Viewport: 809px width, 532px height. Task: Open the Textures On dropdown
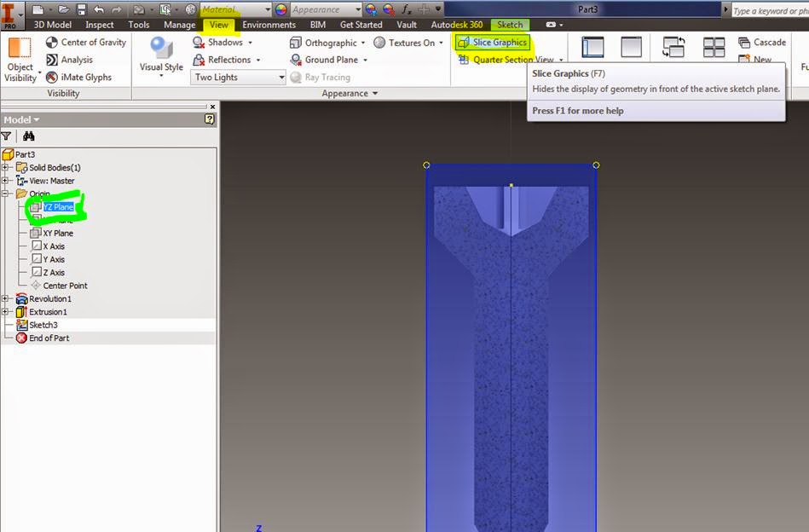408,43
